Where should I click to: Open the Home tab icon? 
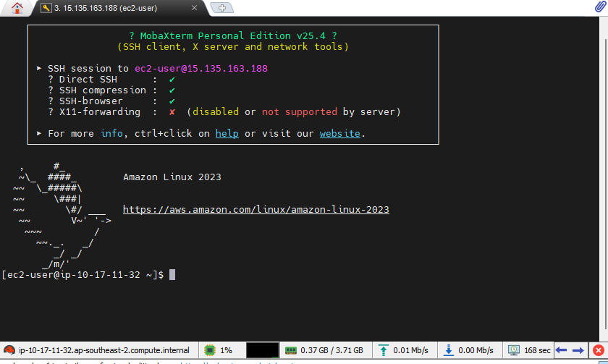tap(17, 8)
